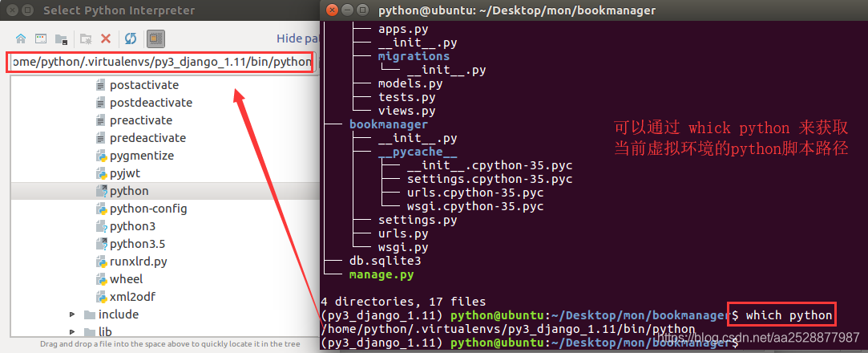Select the highlighted python file row
Screen dimensions: 868x353
(x=165, y=191)
